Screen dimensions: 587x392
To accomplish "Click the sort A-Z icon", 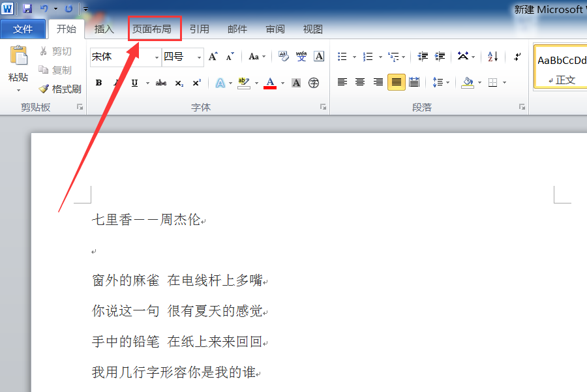I will click(492, 57).
